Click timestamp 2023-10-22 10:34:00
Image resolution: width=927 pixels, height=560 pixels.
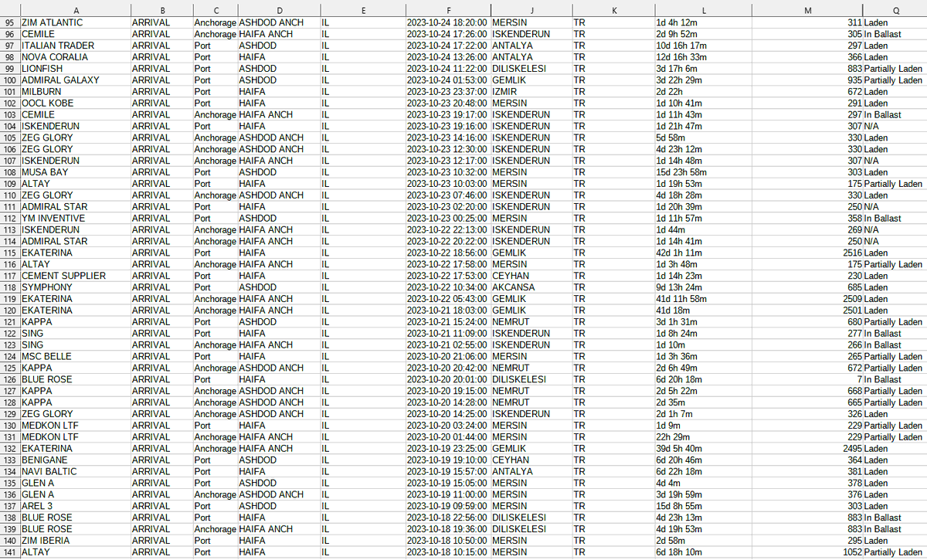coord(448,287)
